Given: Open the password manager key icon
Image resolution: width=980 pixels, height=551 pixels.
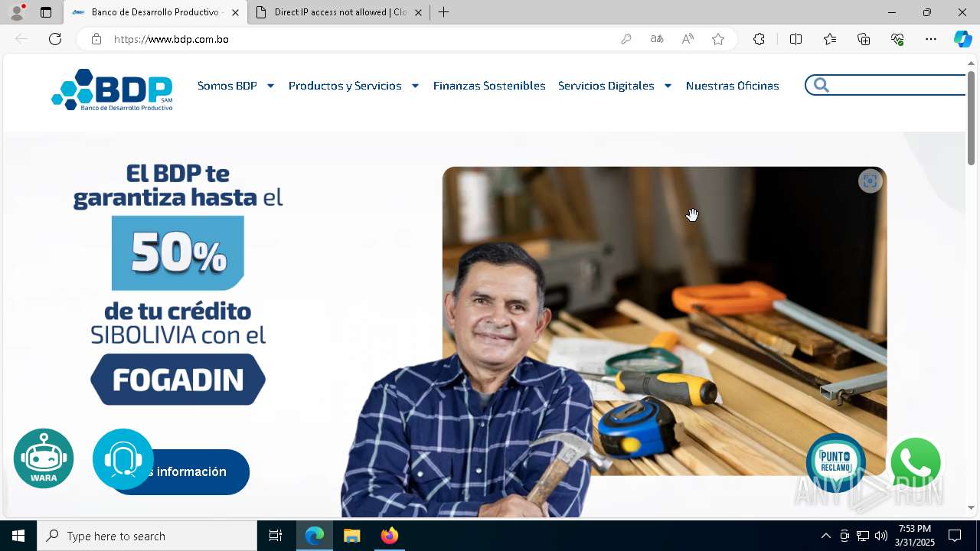Looking at the screenshot, I should click(x=626, y=39).
